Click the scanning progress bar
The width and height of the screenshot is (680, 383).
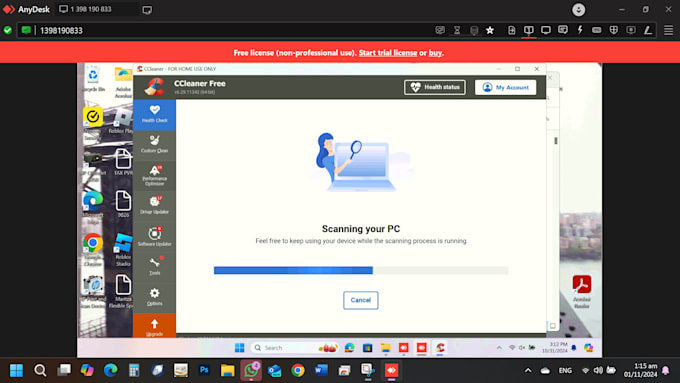pyautogui.click(x=361, y=270)
